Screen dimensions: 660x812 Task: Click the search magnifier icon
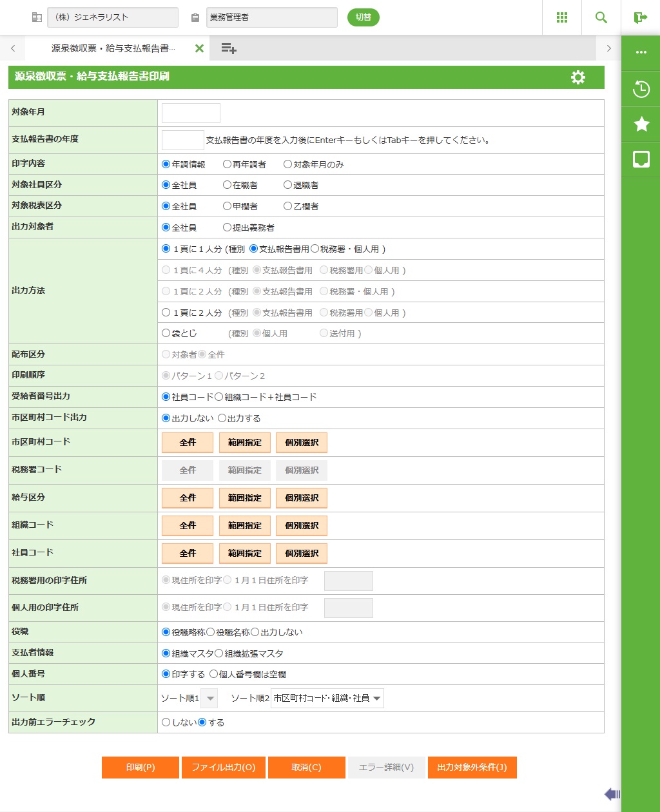click(601, 17)
